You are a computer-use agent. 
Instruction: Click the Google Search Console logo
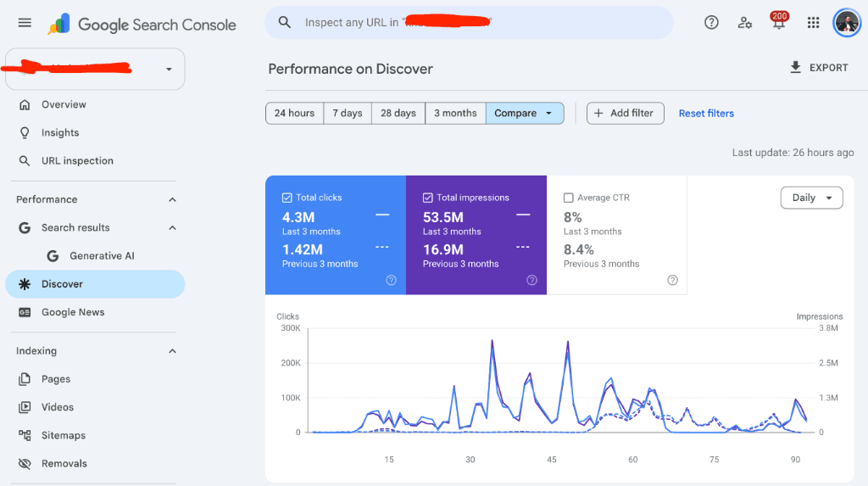[x=142, y=25]
